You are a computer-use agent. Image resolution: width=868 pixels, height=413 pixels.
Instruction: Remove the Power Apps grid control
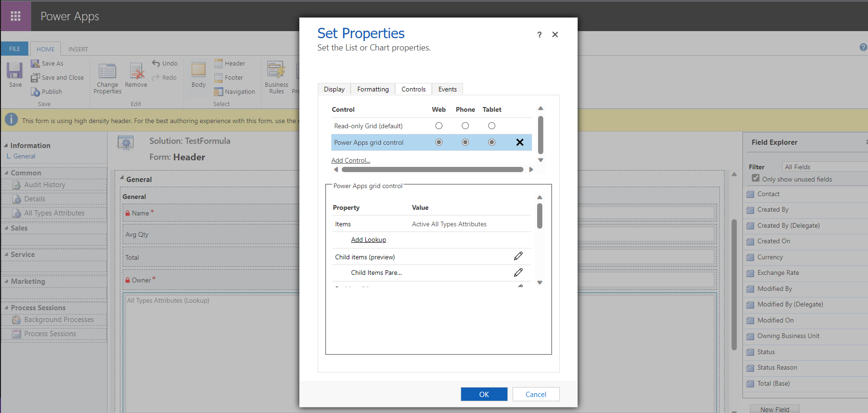click(520, 142)
